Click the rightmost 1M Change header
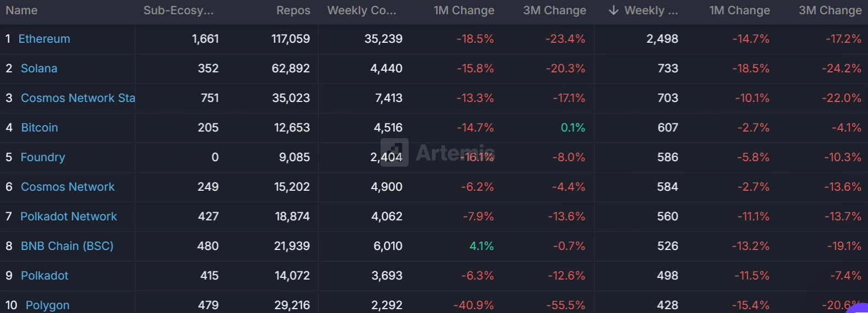This screenshot has width=868, height=313. coord(739,10)
